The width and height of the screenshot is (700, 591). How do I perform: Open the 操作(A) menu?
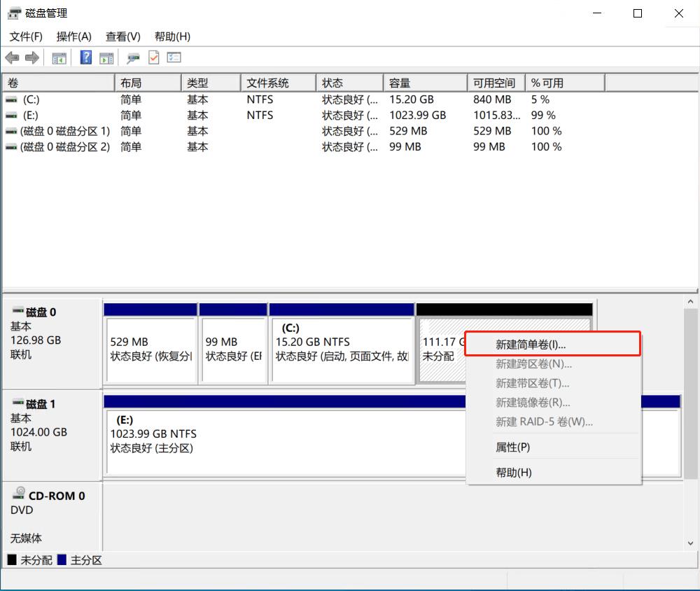tap(73, 36)
